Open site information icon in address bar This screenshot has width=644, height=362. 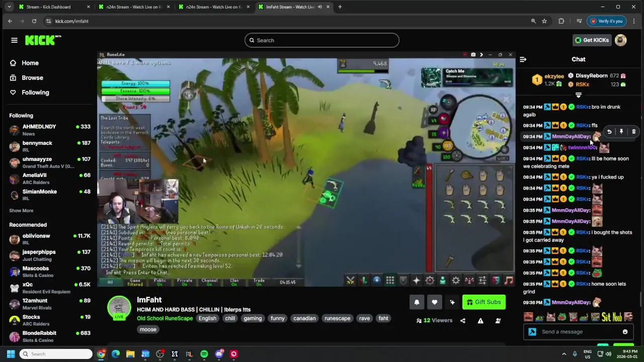coord(48,21)
